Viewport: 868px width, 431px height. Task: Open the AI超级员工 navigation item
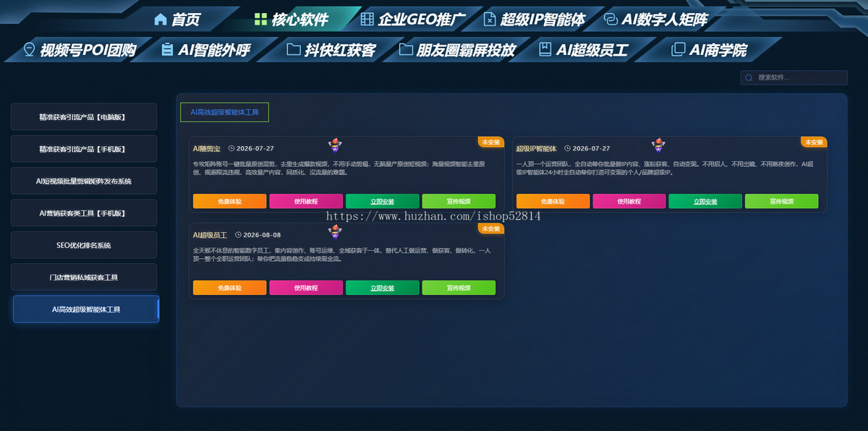coord(583,50)
